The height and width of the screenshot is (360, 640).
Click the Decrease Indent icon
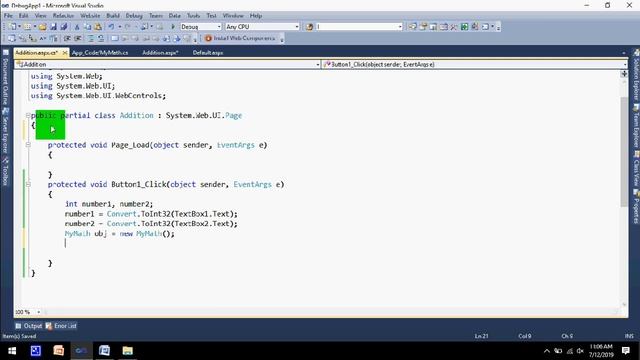click(x=67, y=38)
